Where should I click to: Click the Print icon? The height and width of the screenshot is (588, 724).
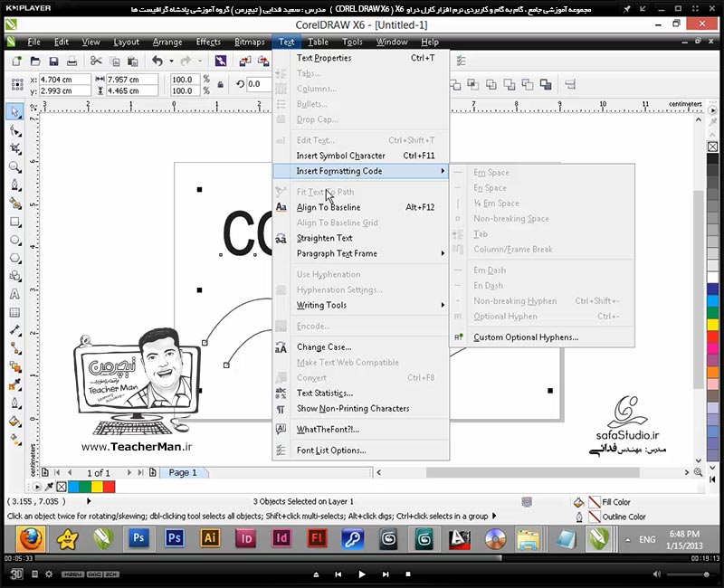tap(71, 61)
